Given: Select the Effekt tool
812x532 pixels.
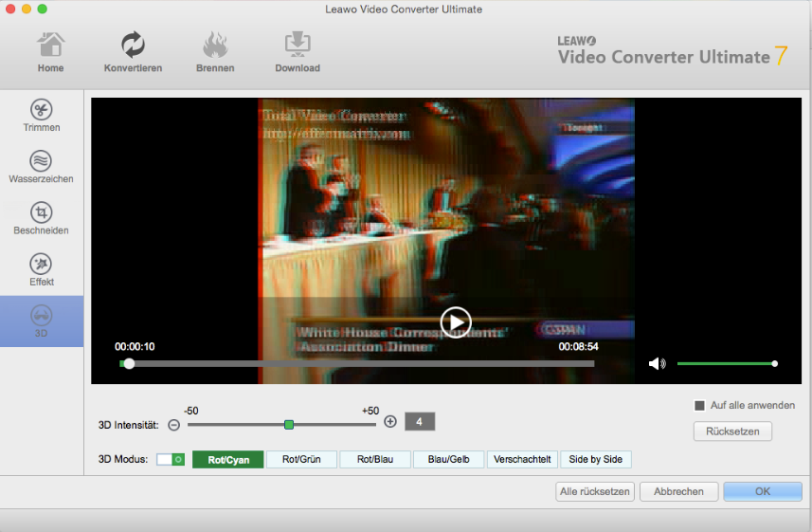Looking at the screenshot, I should 42,269.
